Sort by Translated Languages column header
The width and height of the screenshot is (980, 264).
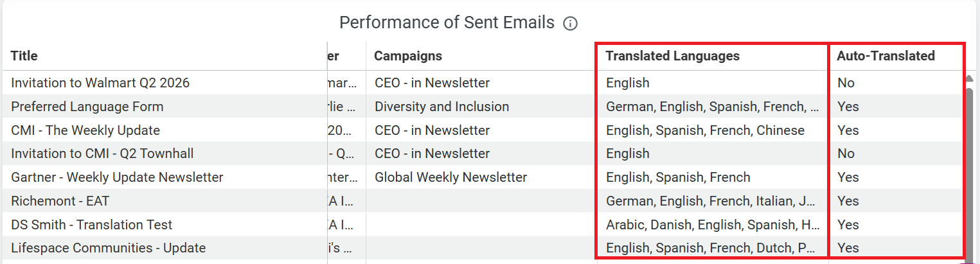672,56
